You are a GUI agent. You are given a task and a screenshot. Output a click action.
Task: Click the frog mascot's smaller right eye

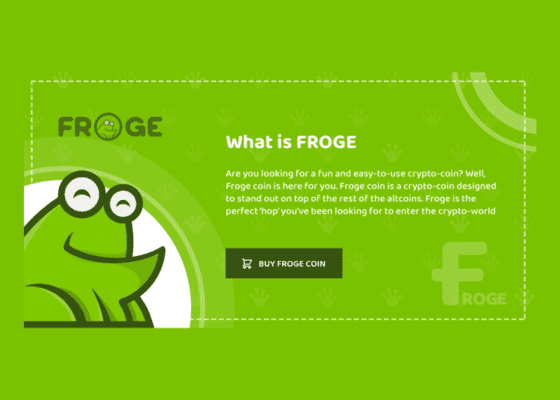[x=124, y=204]
